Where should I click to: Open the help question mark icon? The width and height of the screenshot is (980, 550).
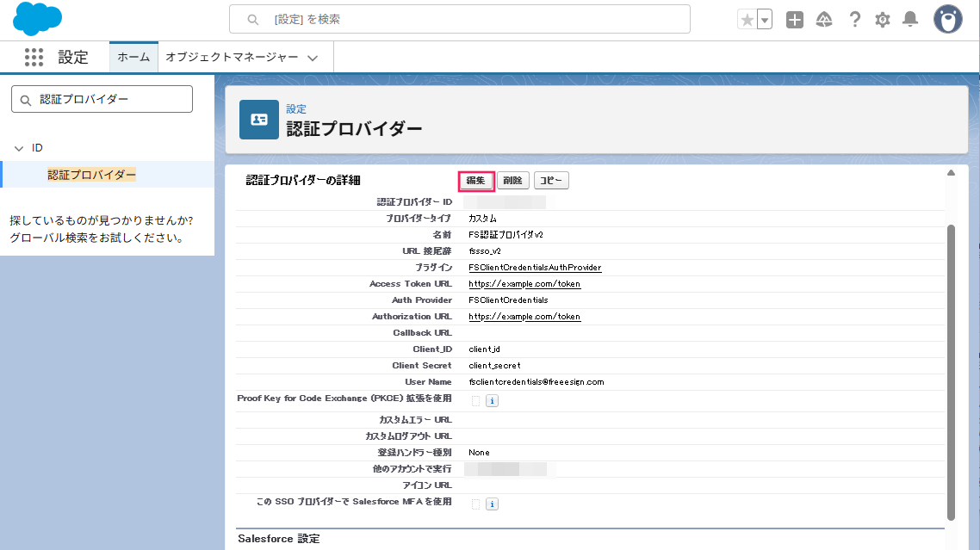point(854,20)
